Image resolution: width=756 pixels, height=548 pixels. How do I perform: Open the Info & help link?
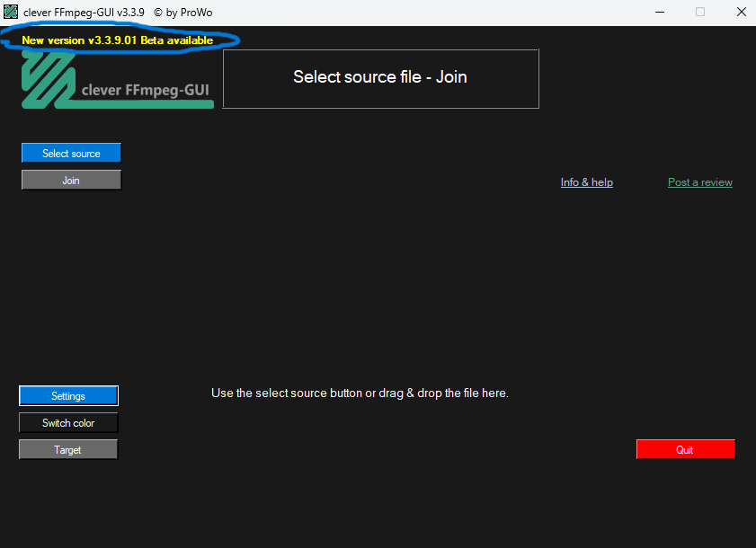coord(587,182)
